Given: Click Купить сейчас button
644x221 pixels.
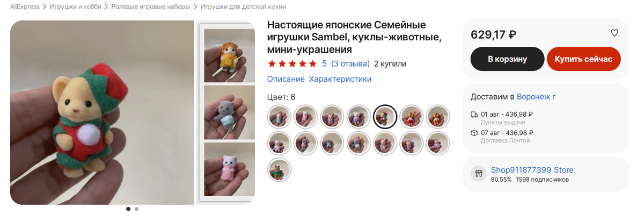Looking at the screenshot, I should point(584,59).
